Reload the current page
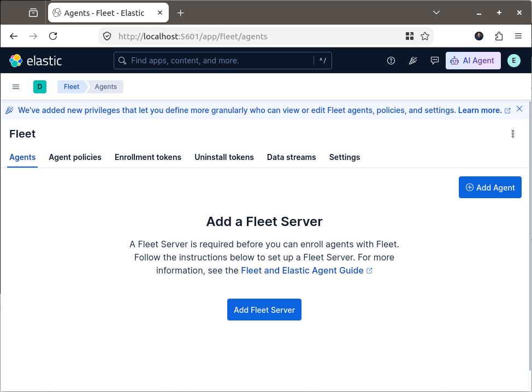The image size is (532, 392). (x=53, y=36)
